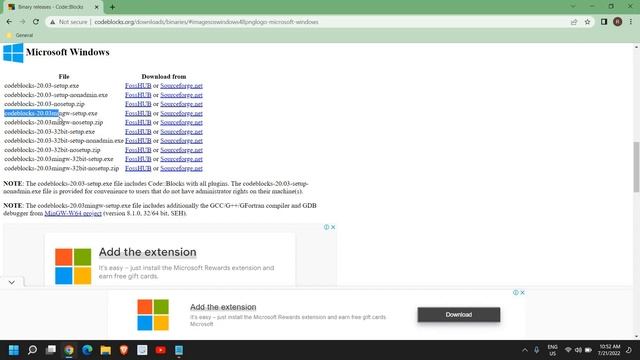Click the highlighted codeblocks-20.03mingw-setup.exe file name

point(51,113)
